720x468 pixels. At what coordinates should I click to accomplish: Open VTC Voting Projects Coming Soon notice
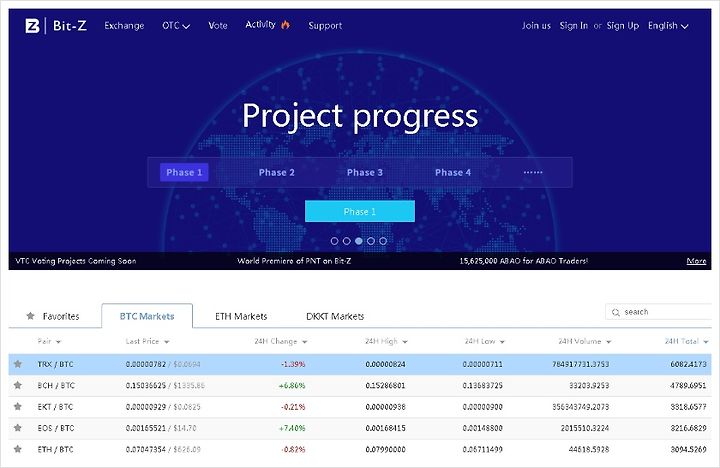[x=76, y=261]
